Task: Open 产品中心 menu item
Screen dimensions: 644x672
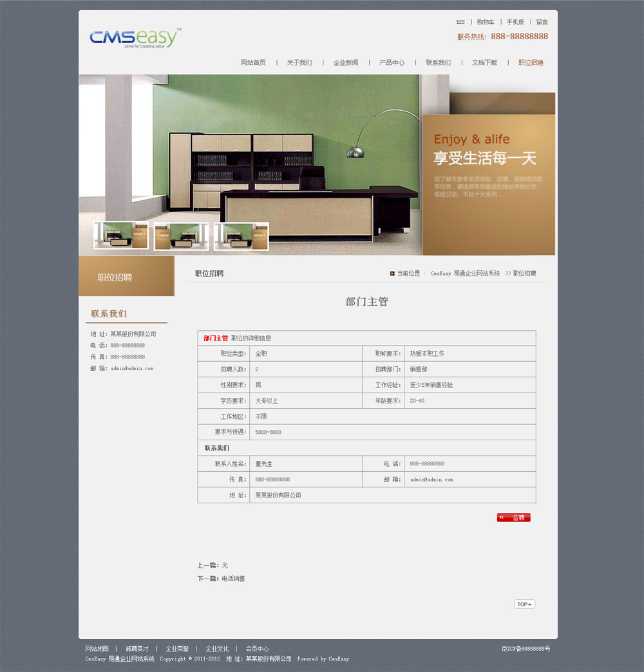Action: 392,62
